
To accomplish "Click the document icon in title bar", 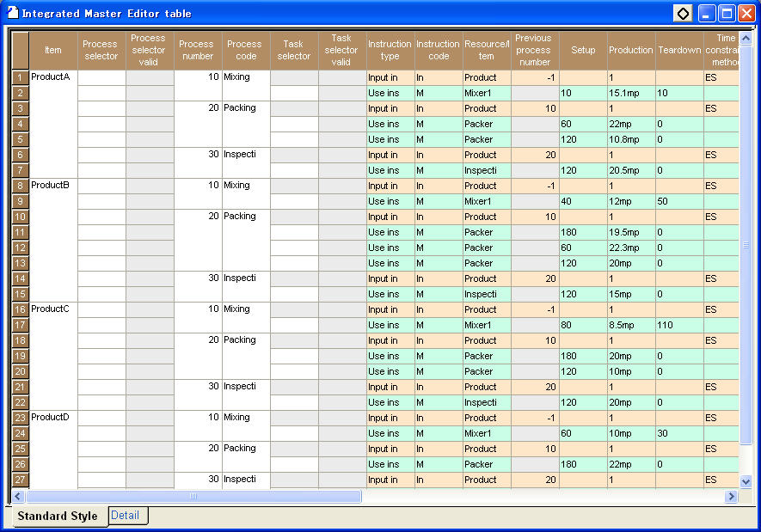I will pos(13,13).
